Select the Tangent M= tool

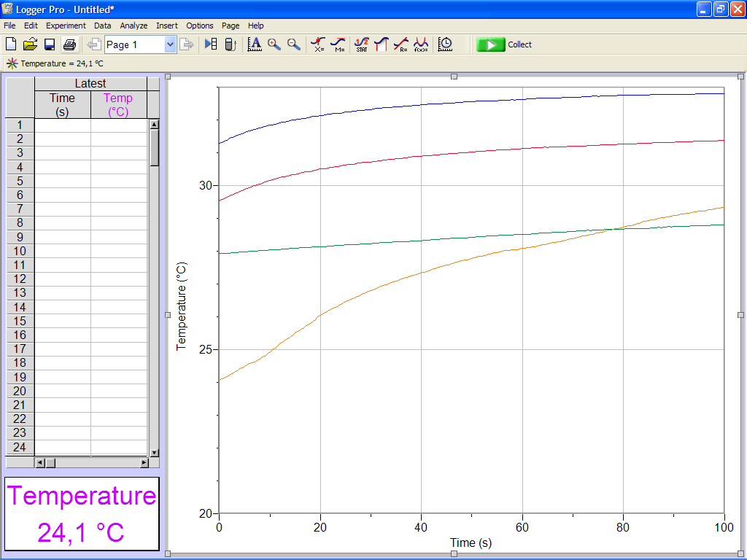(338, 44)
